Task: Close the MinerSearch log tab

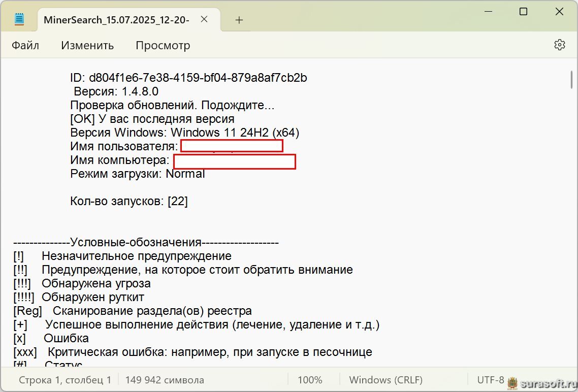Action: [x=204, y=19]
